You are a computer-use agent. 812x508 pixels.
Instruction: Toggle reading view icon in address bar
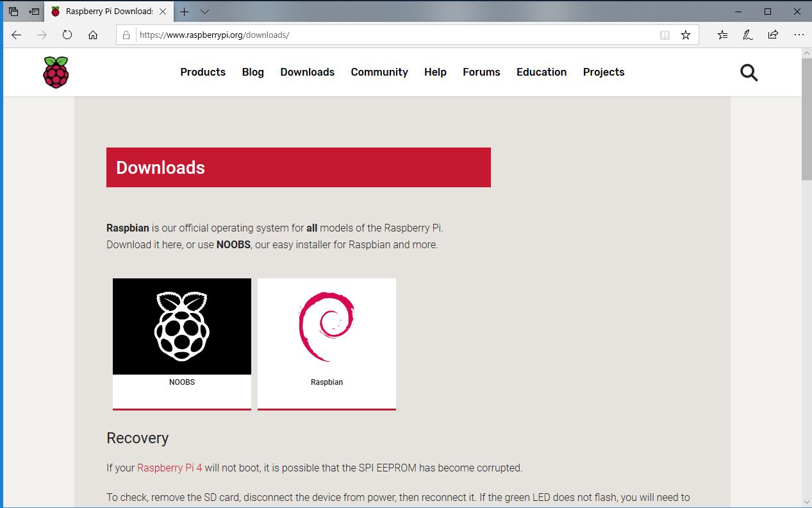(x=665, y=35)
